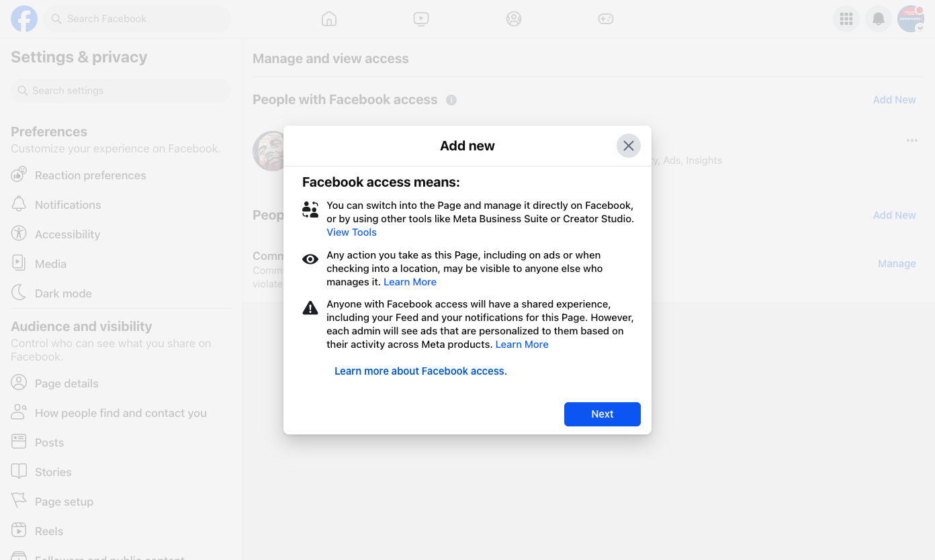Focus the Search Facebook field
This screenshot has height=560, width=935.
click(137, 19)
